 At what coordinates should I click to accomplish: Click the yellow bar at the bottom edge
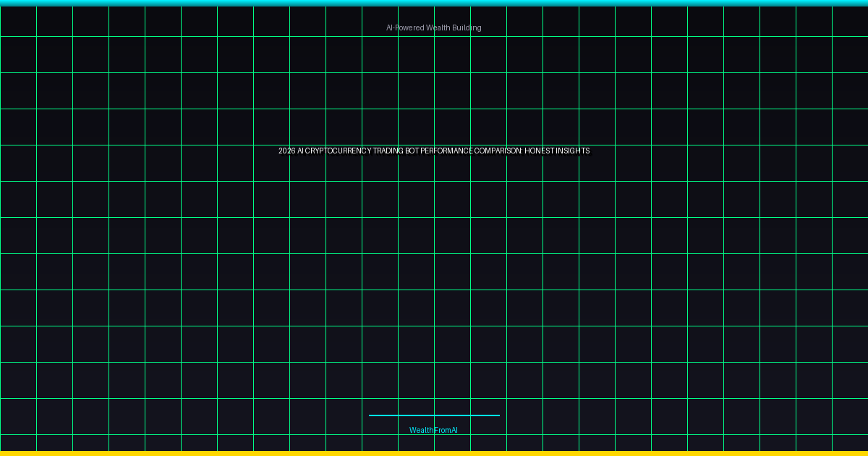[x=434, y=453]
